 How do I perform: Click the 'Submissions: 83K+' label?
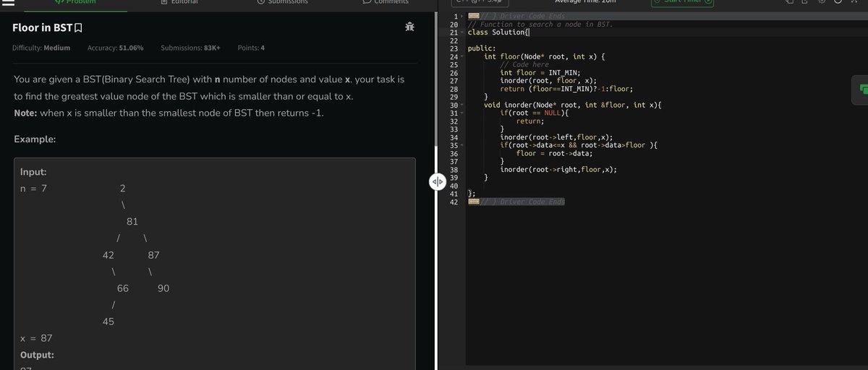pos(190,48)
